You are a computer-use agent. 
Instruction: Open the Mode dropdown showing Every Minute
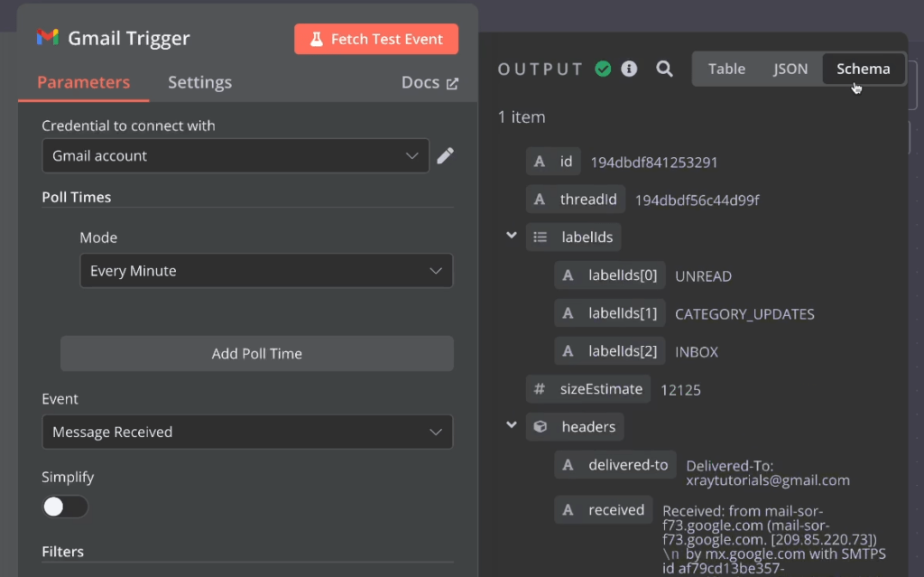pyautogui.click(x=265, y=271)
